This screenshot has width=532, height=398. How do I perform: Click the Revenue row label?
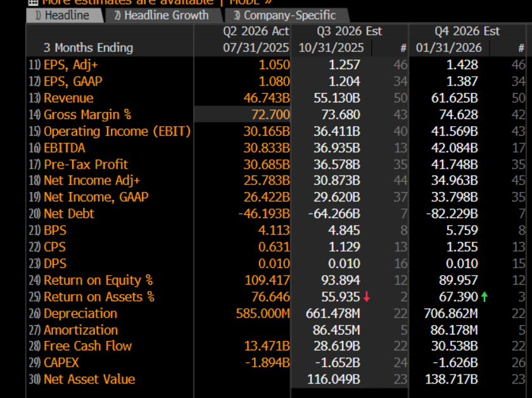(x=68, y=98)
